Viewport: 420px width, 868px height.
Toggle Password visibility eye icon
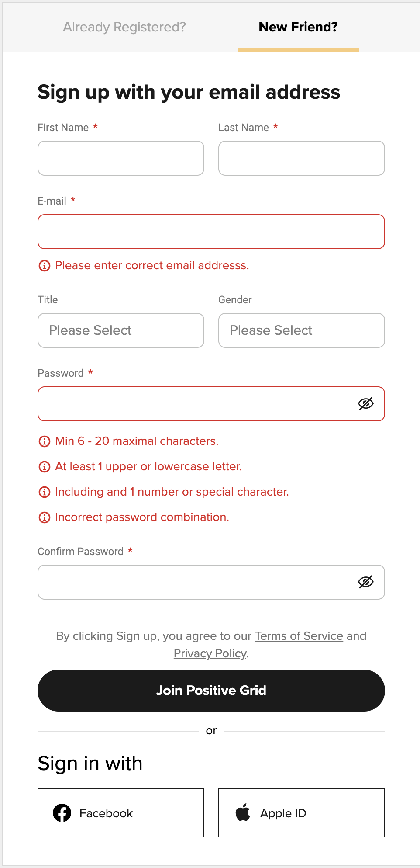point(367,403)
